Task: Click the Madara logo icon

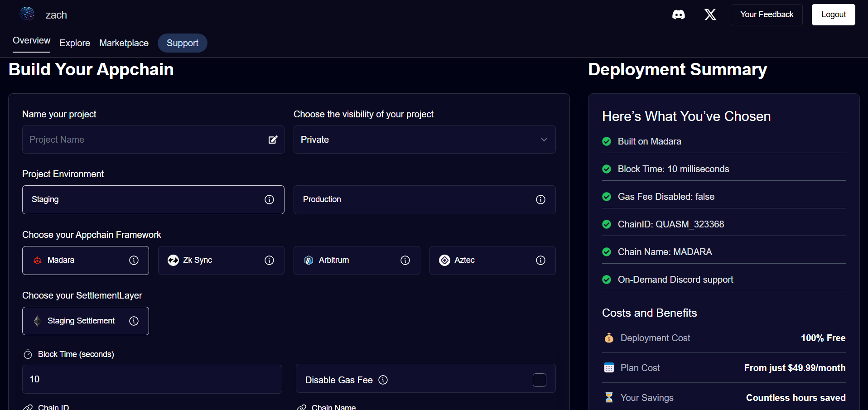Action: pos(37,260)
